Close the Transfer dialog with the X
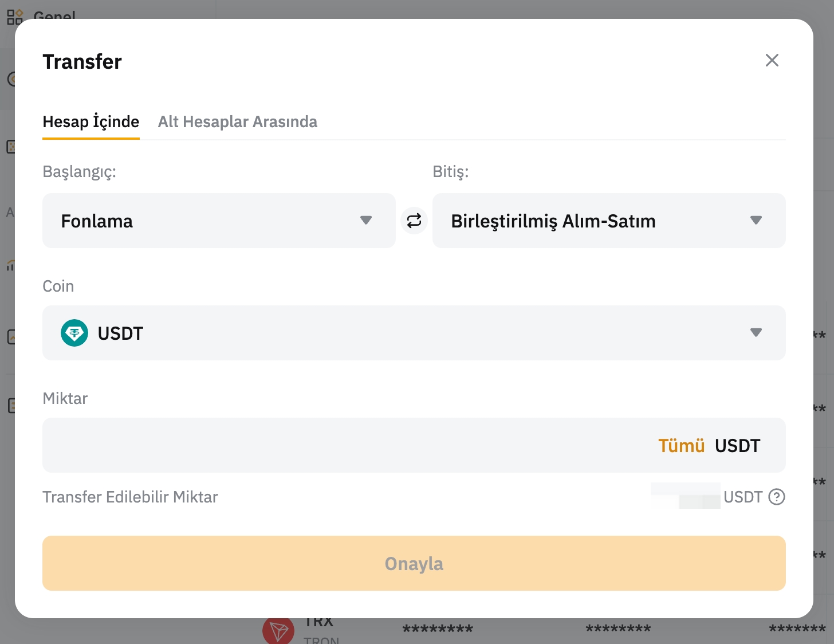Viewport: 834px width, 644px height. (x=772, y=60)
